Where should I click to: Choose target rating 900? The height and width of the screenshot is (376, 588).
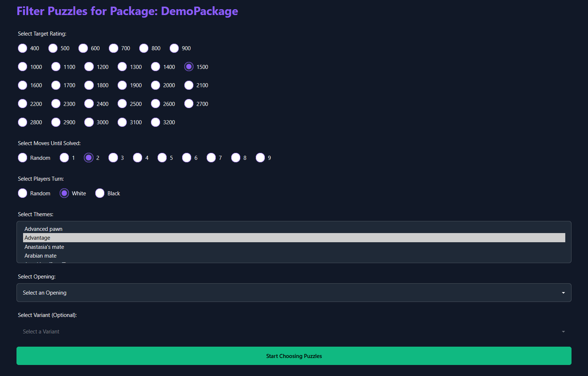[x=174, y=48]
